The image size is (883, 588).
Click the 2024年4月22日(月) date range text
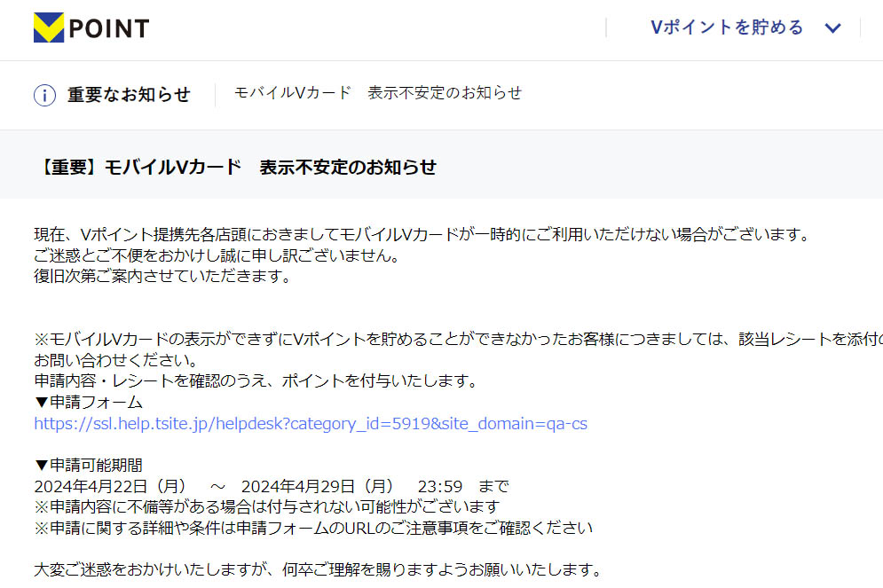(x=272, y=486)
